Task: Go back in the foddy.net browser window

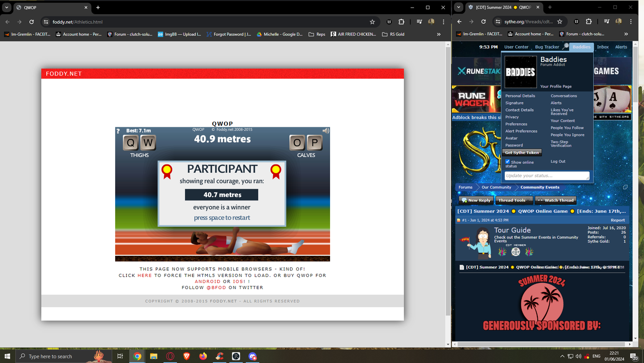Action: [8, 22]
